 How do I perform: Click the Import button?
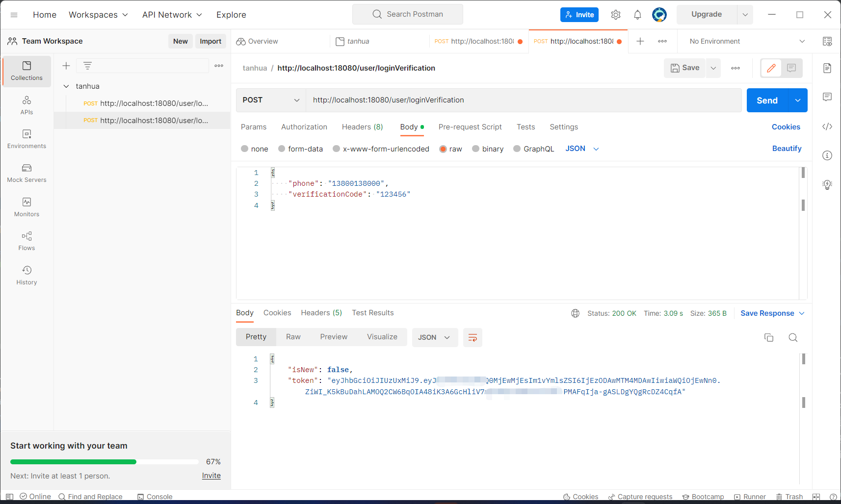point(210,41)
